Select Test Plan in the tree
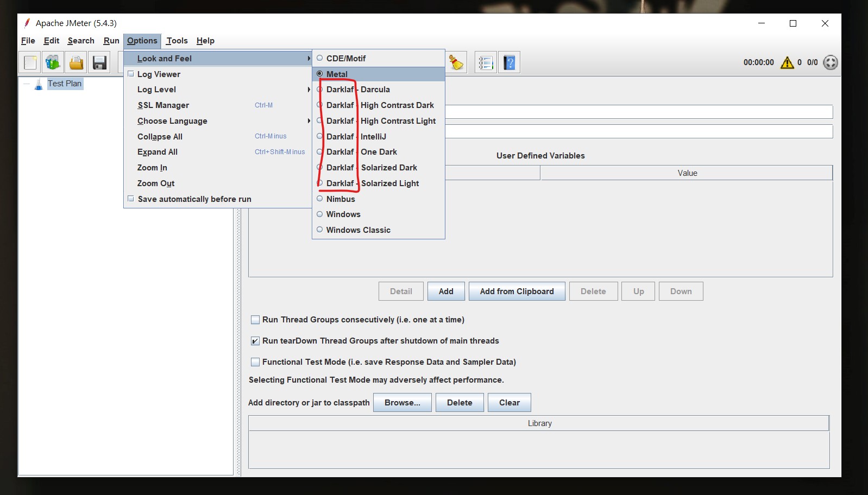Viewport: 868px width, 495px height. [x=65, y=84]
